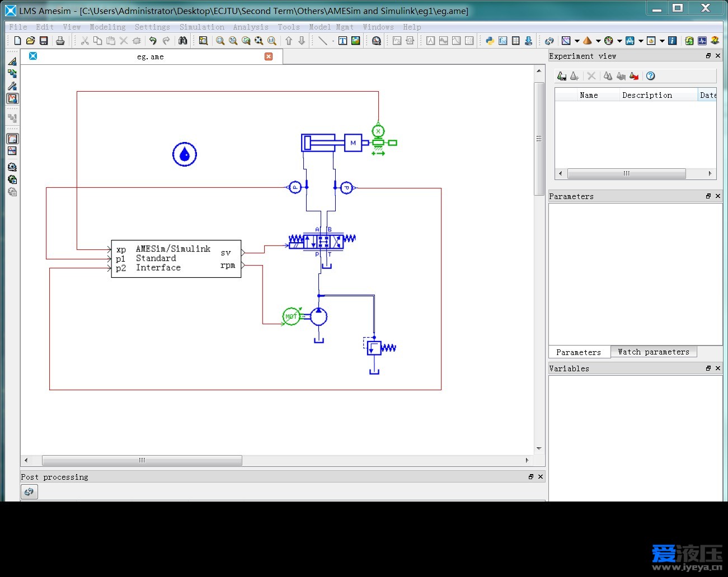Screen dimensions: 728x577
Task: Select the line drawing tool
Action: point(323,41)
